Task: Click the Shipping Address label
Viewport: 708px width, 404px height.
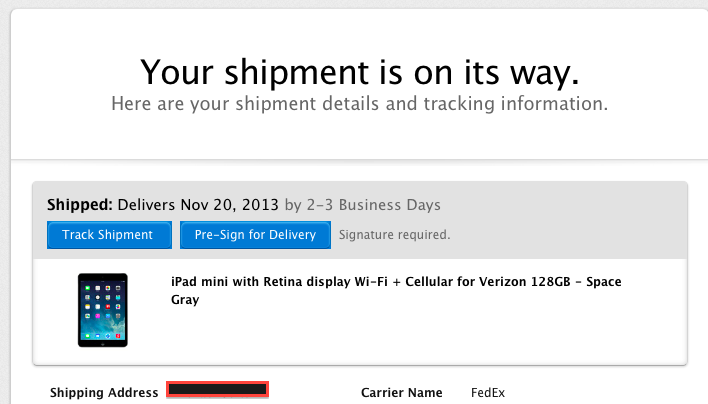Action: [104, 393]
